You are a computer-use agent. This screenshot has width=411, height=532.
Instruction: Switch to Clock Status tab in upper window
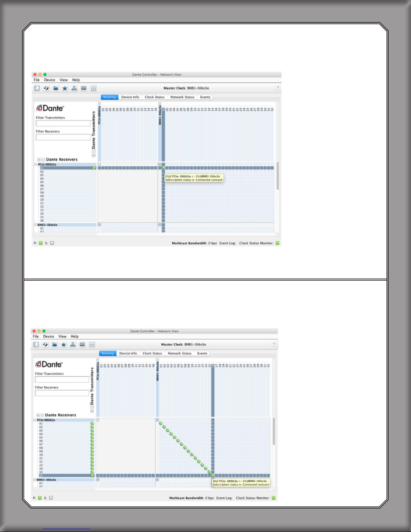[x=155, y=97]
